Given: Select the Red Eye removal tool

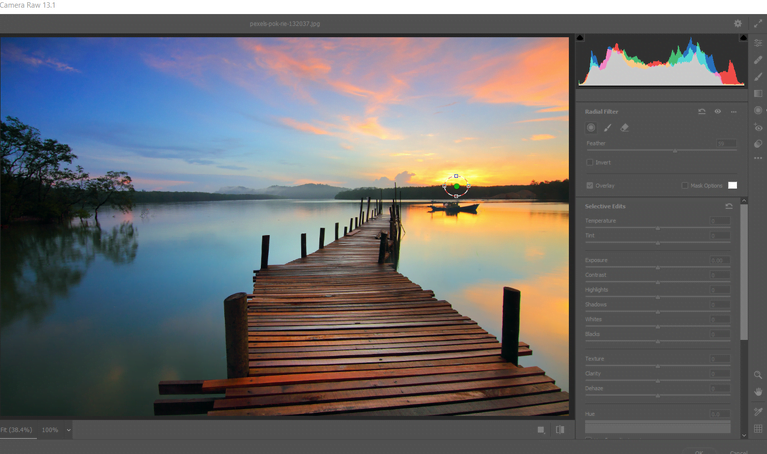Looking at the screenshot, I should [758, 127].
